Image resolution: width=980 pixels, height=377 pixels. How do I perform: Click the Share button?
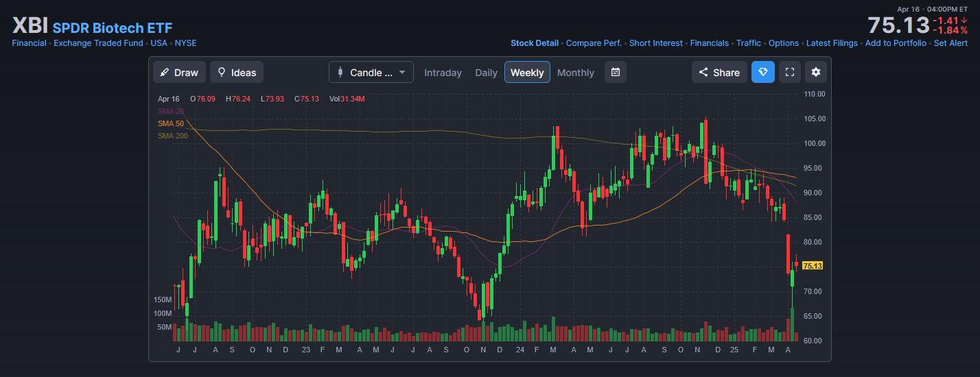719,73
